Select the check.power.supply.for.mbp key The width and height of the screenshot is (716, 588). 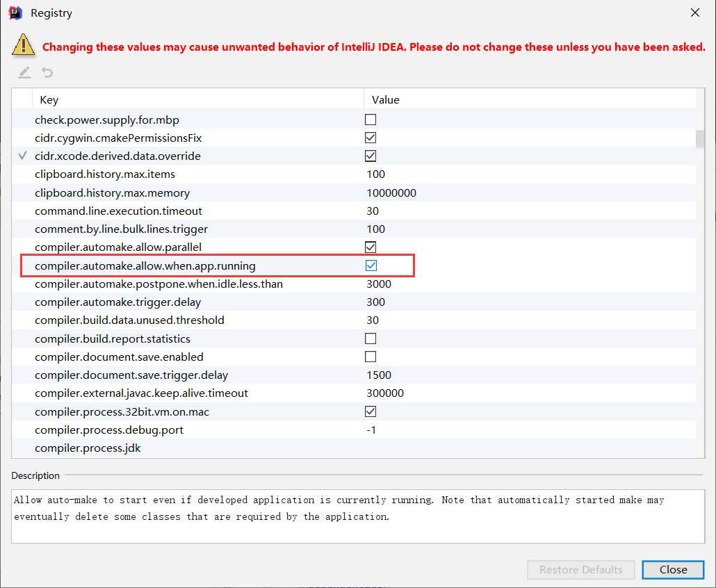point(107,120)
